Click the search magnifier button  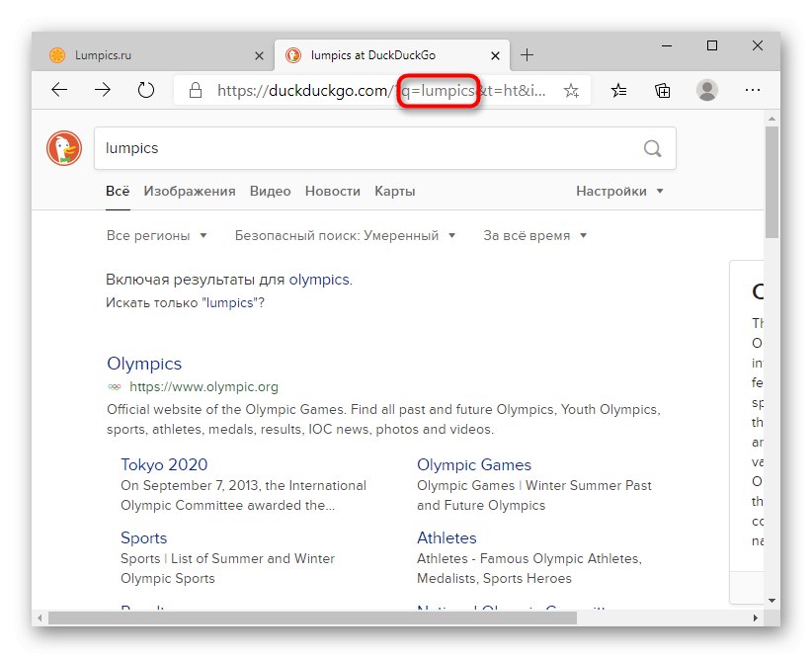tap(652, 148)
